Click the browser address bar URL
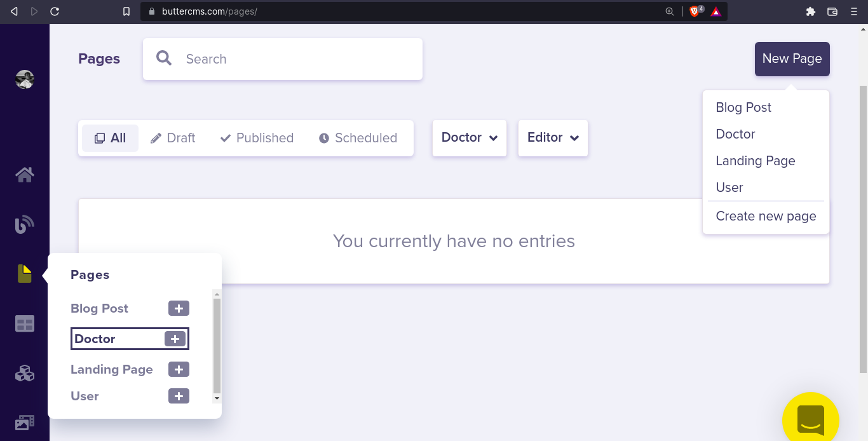Viewport: 868px width, 441px height. pyautogui.click(x=209, y=11)
